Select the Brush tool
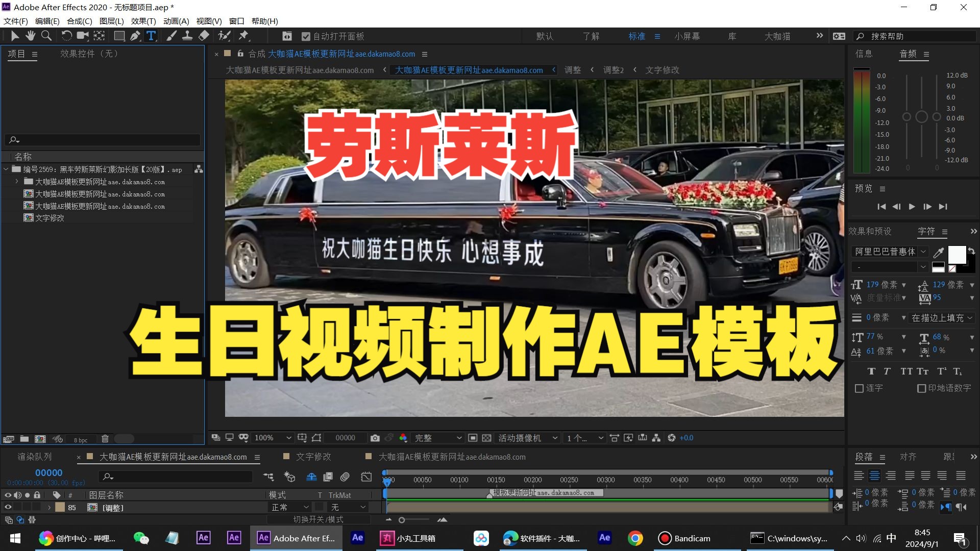The height and width of the screenshot is (551, 980). click(x=171, y=36)
